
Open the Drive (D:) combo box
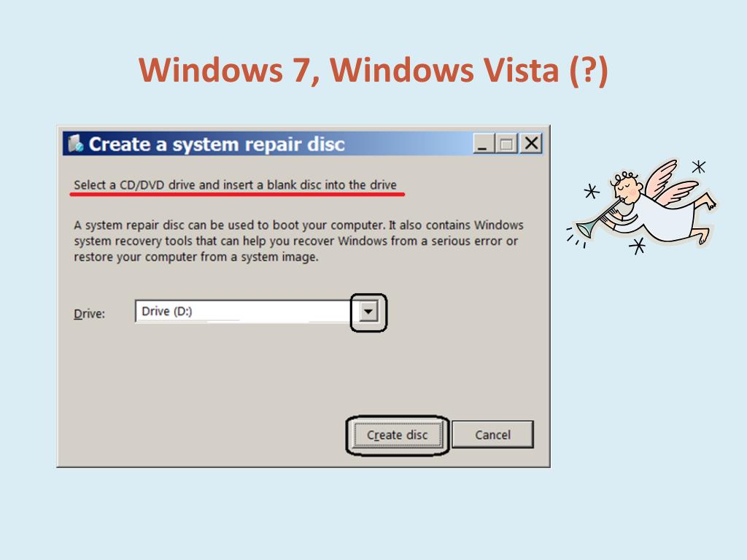tap(257, 311)
